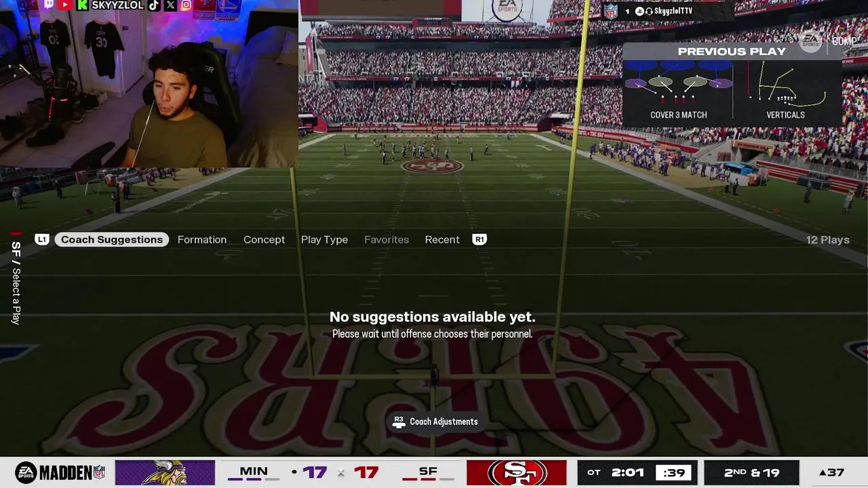Image resolution: width=868 pixels, height=488 pixels.
Task: Open the Play Type tab
Action: (324, 239)
